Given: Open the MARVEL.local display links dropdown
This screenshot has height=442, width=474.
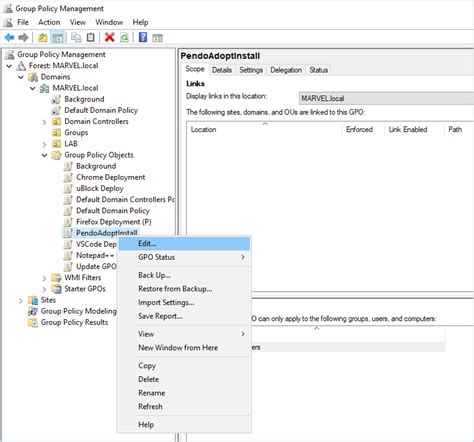Looking at the screenshot, I should click(386, 98).
